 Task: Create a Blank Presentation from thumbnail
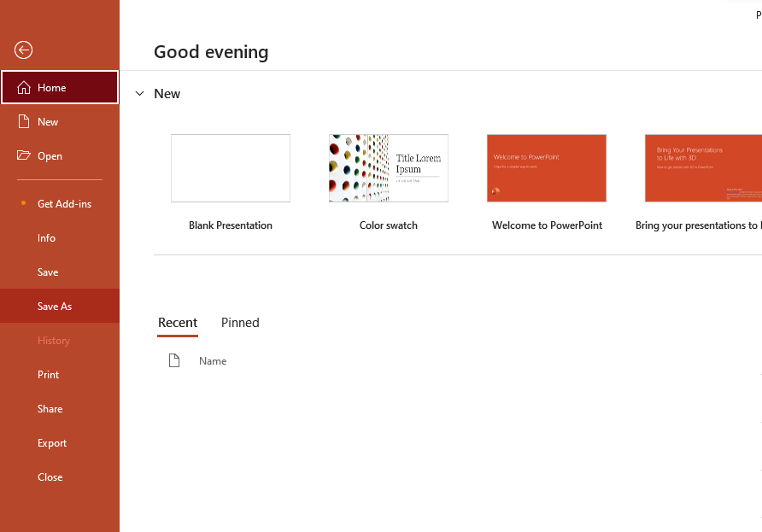point(231,168)
